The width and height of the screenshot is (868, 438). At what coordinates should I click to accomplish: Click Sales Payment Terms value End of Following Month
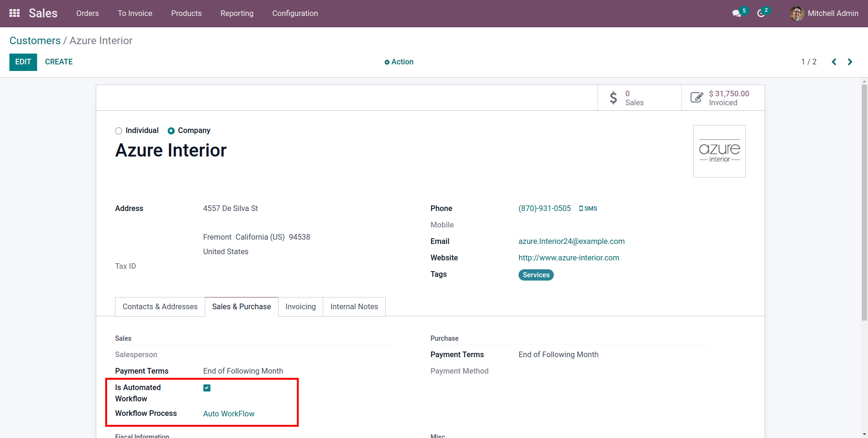tap(243, 371)
